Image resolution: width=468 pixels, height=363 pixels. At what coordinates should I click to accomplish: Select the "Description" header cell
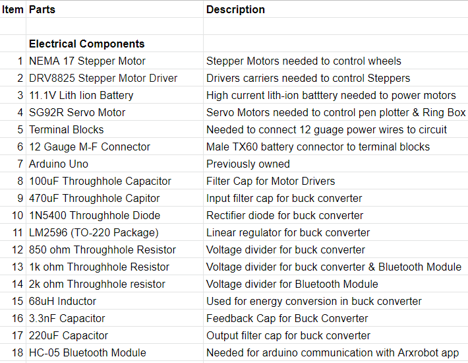(336, 9)
